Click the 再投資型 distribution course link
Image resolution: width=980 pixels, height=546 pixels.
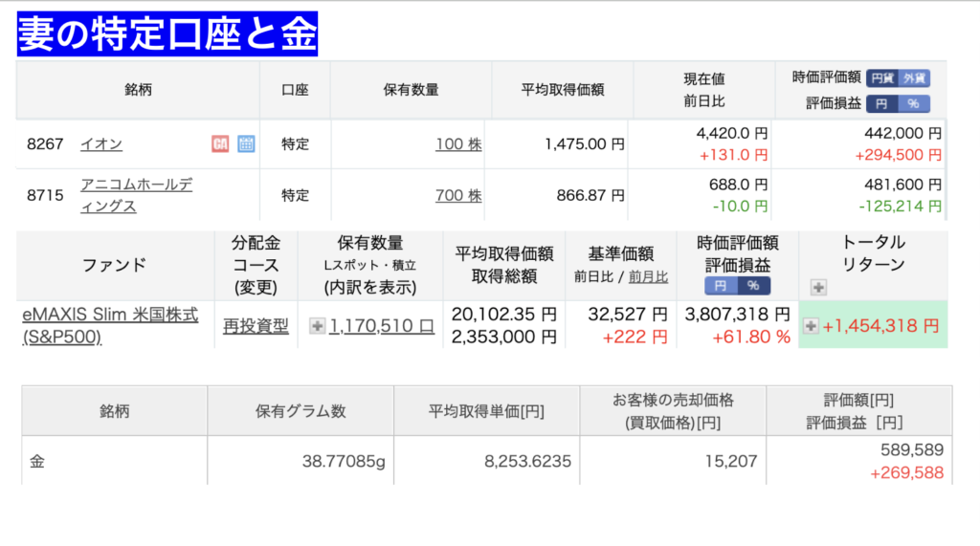[x=256, y=325]
